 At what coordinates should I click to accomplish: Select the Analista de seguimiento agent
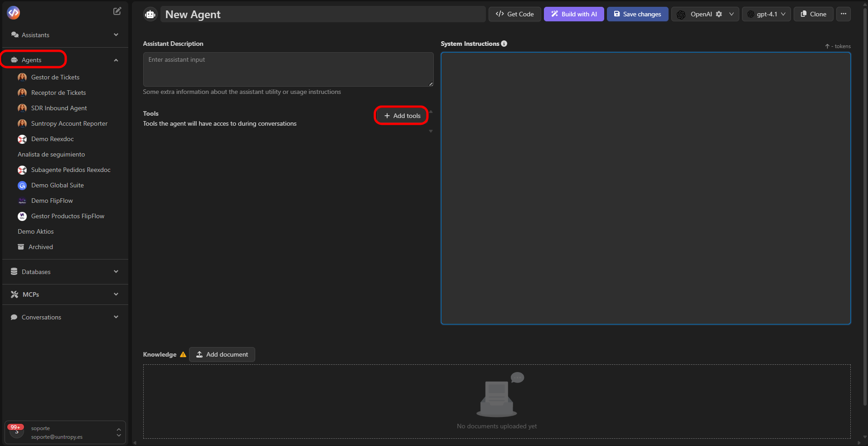click(51, 154)
